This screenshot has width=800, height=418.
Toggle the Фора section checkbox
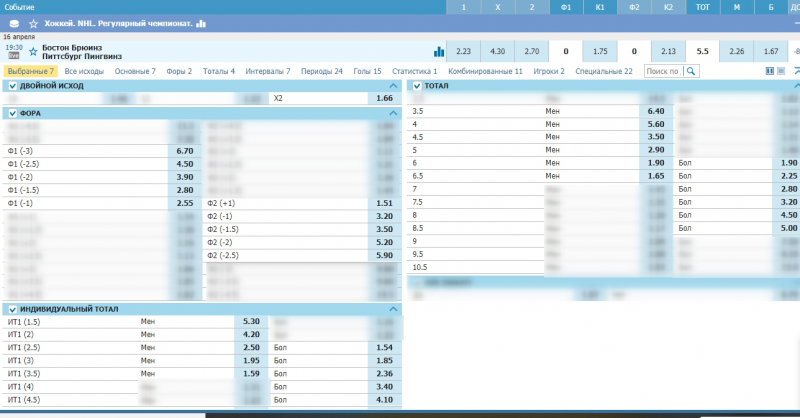pyautogui.click(x=12, y=114)
